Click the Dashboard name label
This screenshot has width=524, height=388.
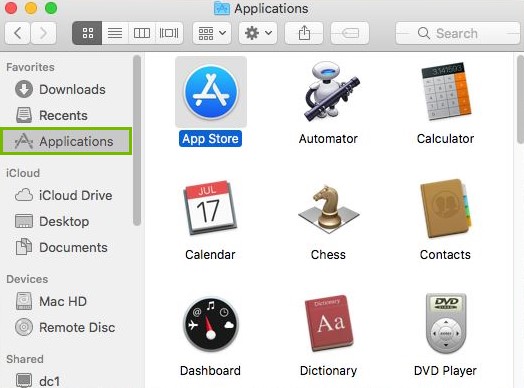210,371
